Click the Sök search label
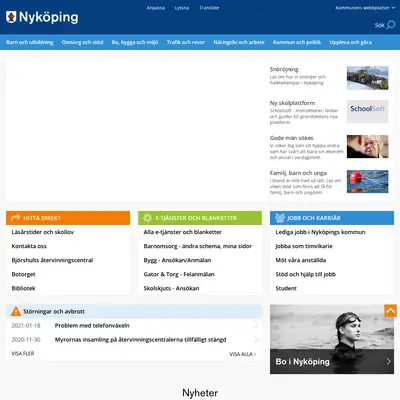This screenshot has height=400, width=400. coord(379,25)
